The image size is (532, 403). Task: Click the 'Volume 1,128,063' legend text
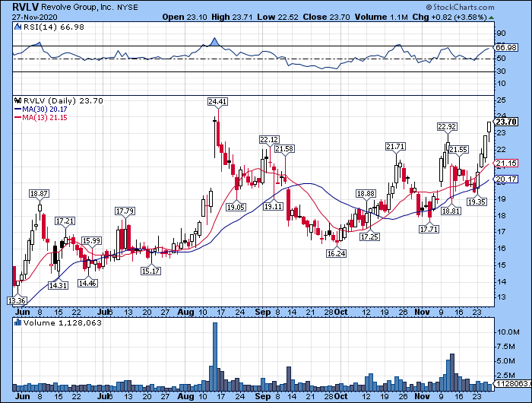coord(62,322)
